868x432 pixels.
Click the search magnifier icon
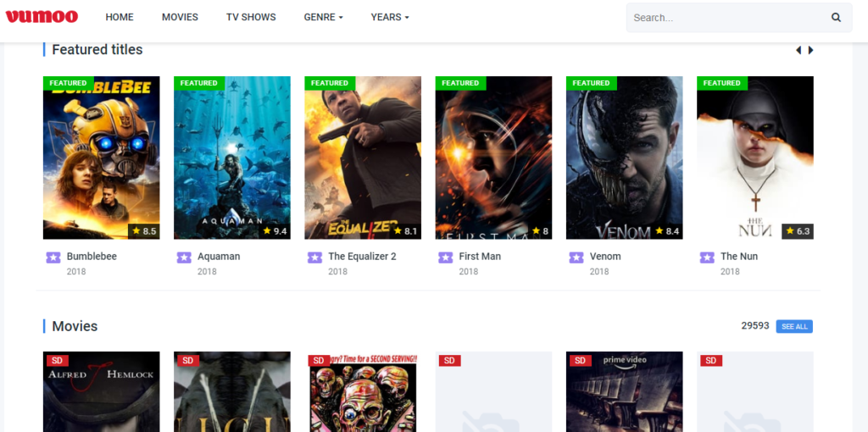836,17
